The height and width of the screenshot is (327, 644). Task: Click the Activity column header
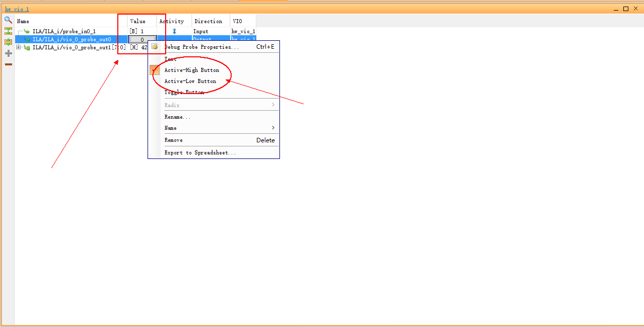click(x=174, y=21)
